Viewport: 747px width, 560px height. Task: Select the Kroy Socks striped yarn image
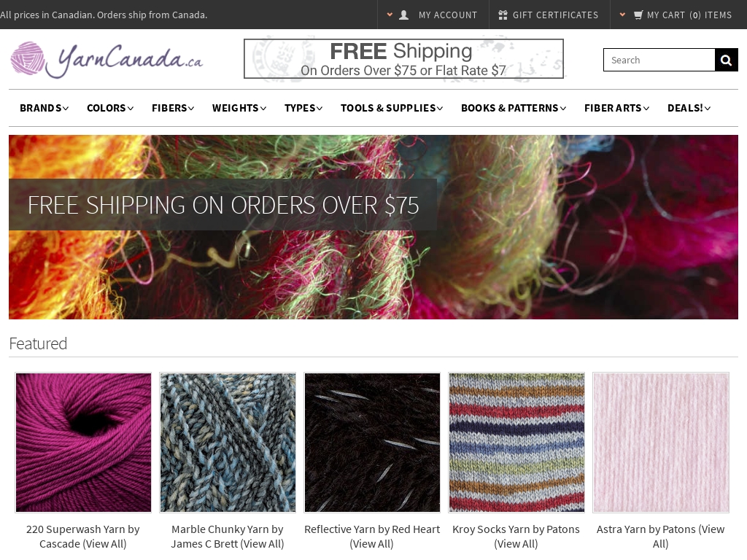click(517, 443)
